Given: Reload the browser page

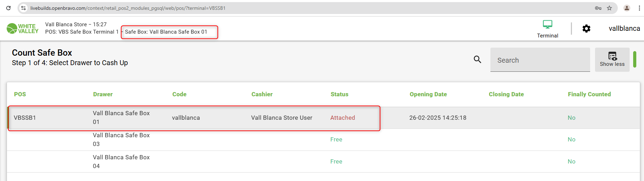Looking at the screenshot, I should [8, 8].
